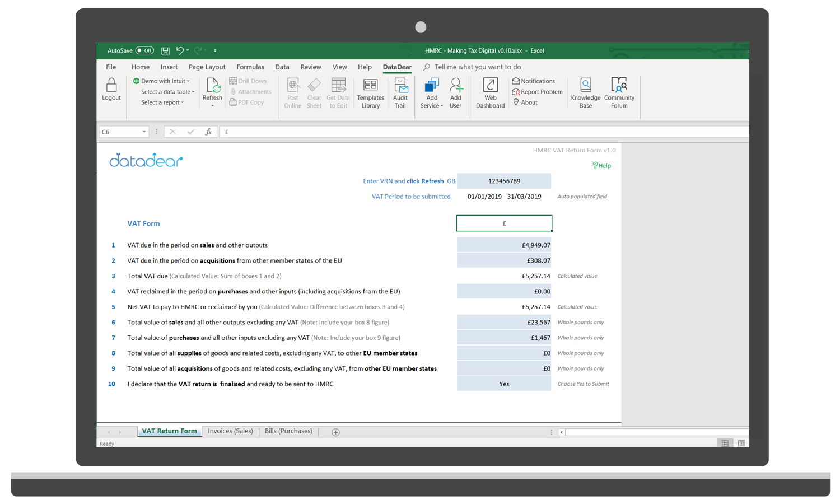The image size is (840, 504).
Task: Expand the Select a report dropdown
Action: point(162,102)
